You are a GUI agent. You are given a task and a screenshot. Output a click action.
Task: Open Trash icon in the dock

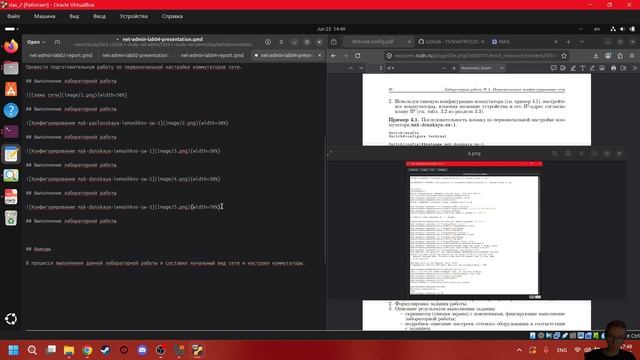point(11,218)
